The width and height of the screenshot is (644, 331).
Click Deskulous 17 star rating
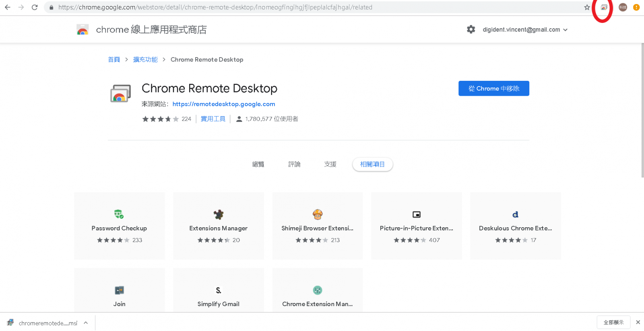point(515,240)
